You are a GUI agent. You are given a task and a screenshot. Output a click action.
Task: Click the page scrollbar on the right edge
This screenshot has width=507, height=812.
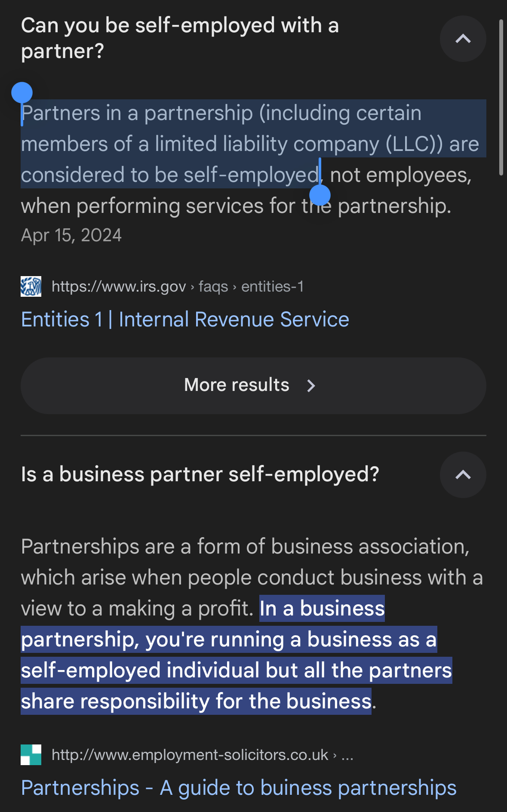(501, 97)
